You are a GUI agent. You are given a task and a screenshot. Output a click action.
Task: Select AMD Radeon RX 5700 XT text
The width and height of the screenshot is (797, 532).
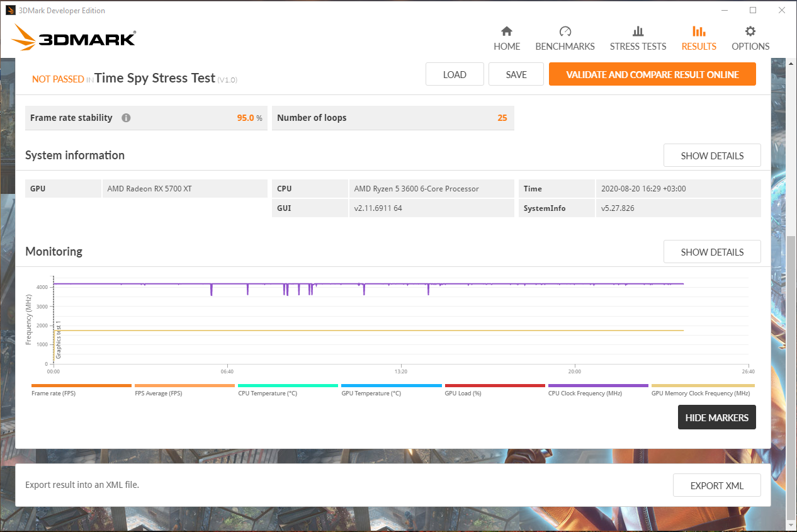[149, 189]
